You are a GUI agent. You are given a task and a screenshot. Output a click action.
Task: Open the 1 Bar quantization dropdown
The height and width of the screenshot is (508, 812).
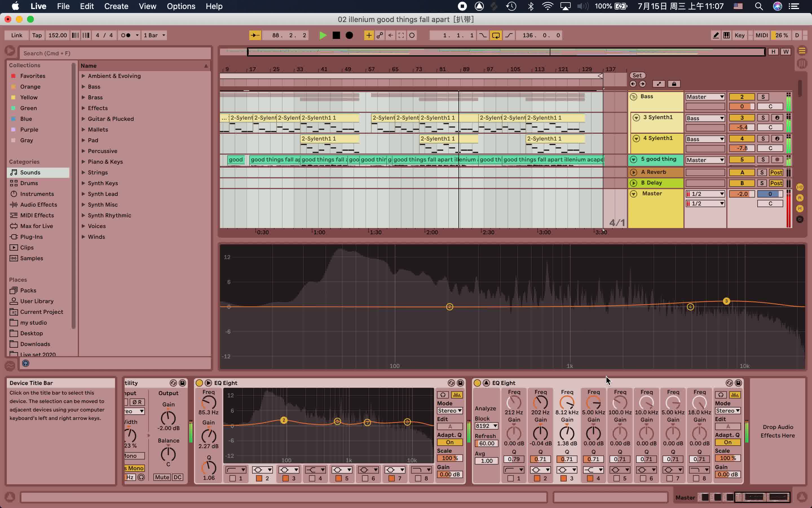point(154,35)
